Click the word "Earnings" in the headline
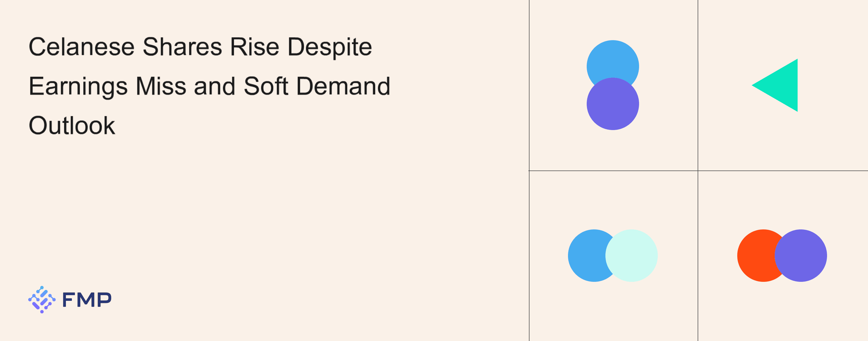The height and width of the screenshot is (341, 868). [x=78, y=86]
